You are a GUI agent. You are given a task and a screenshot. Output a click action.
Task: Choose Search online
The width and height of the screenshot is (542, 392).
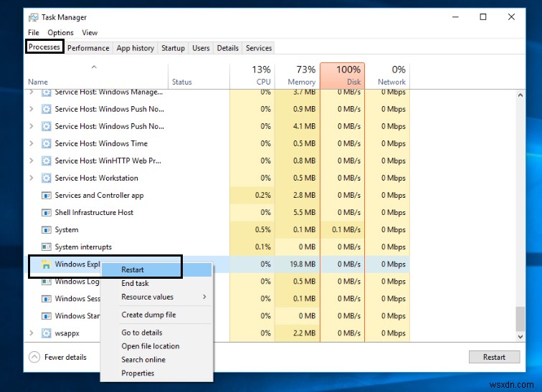pos(156,360)
